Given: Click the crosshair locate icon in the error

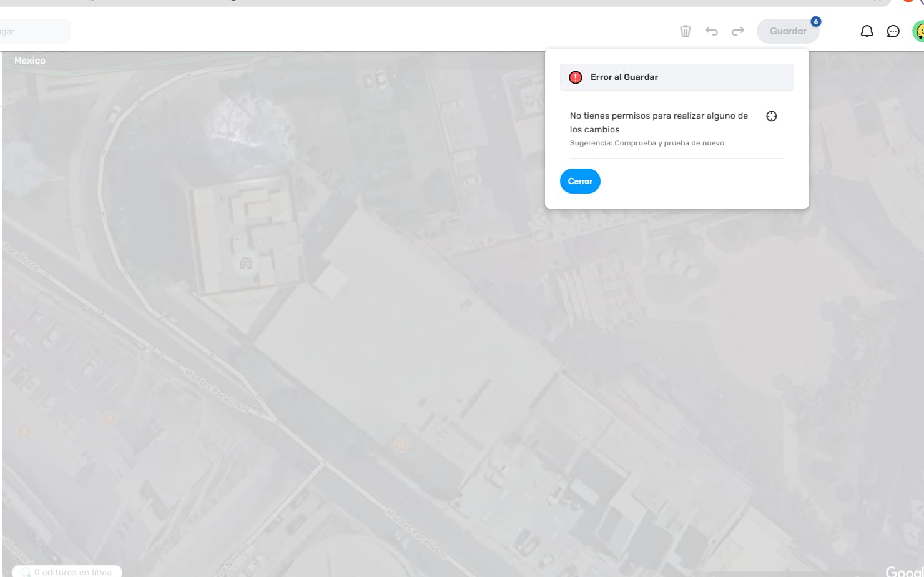Looking at the screenshot, I should pos(771,116).
